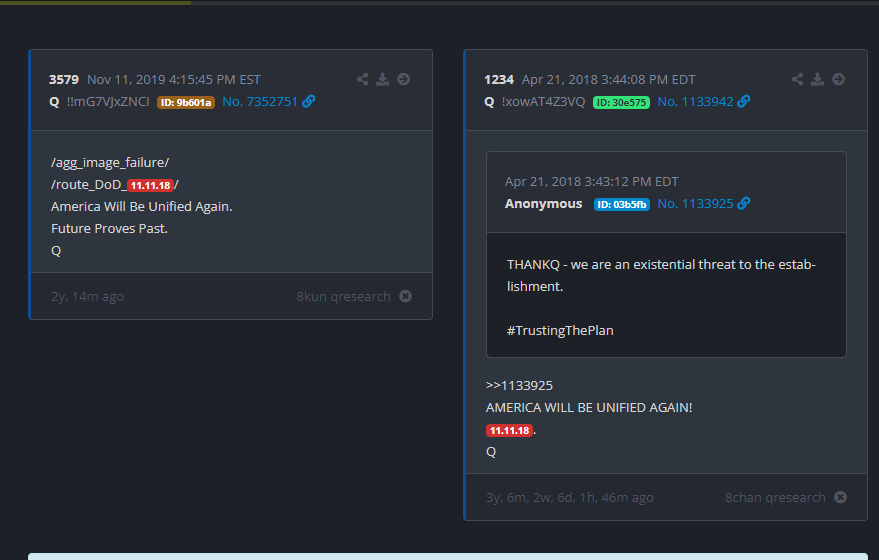Click timestamp Apr 21, 2018 3:44:08 PM EDT

[609, 80]
